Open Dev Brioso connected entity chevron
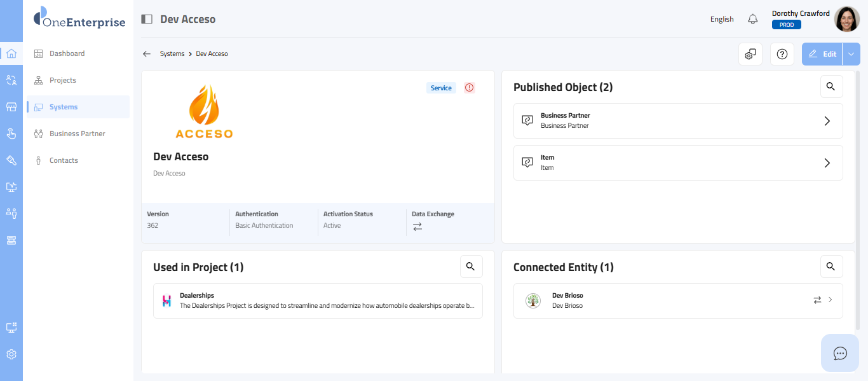Image resolution: width=868 pixels, height=381 pixels. click(830, 300)
